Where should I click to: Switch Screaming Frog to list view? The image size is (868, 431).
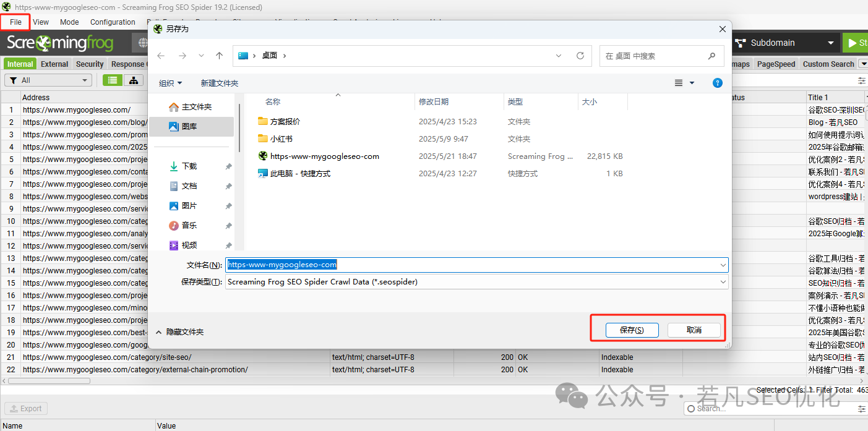click(113, 80)
